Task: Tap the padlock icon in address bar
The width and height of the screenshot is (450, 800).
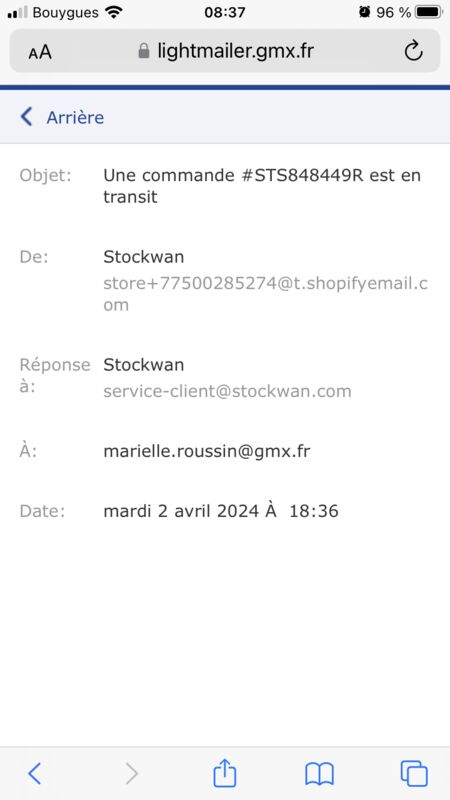Action: point(144,51)
